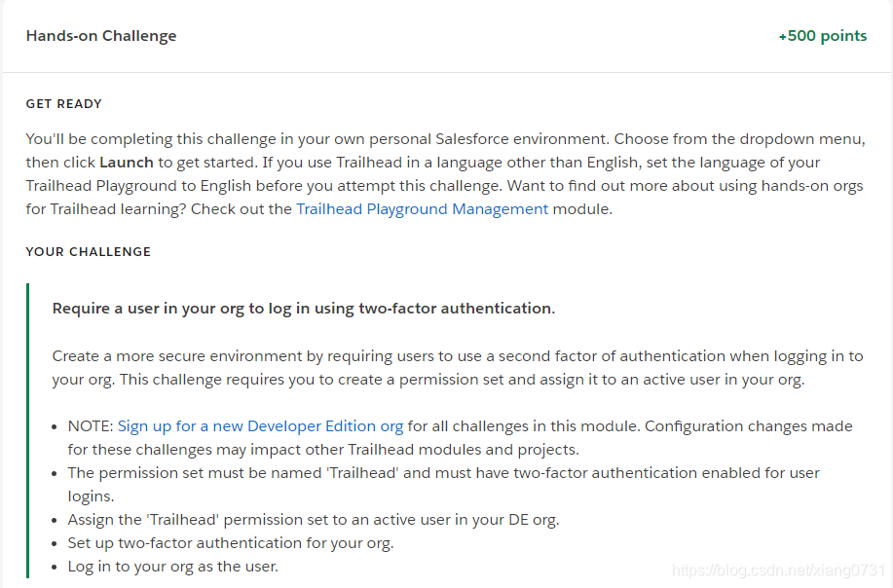The image size is (893, 588).
Task: Open the Trailhead Playground Management link
Action: (422, 208)
